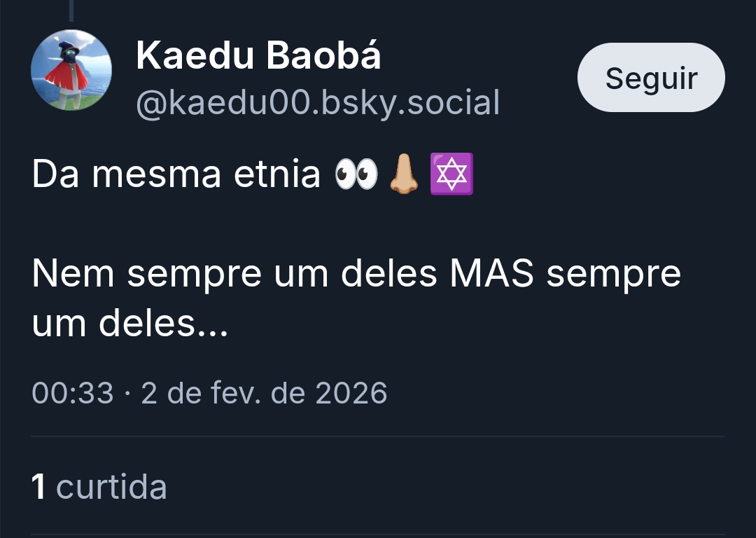
Task: Open the 00:33 post timestamp
Action: 73,393
